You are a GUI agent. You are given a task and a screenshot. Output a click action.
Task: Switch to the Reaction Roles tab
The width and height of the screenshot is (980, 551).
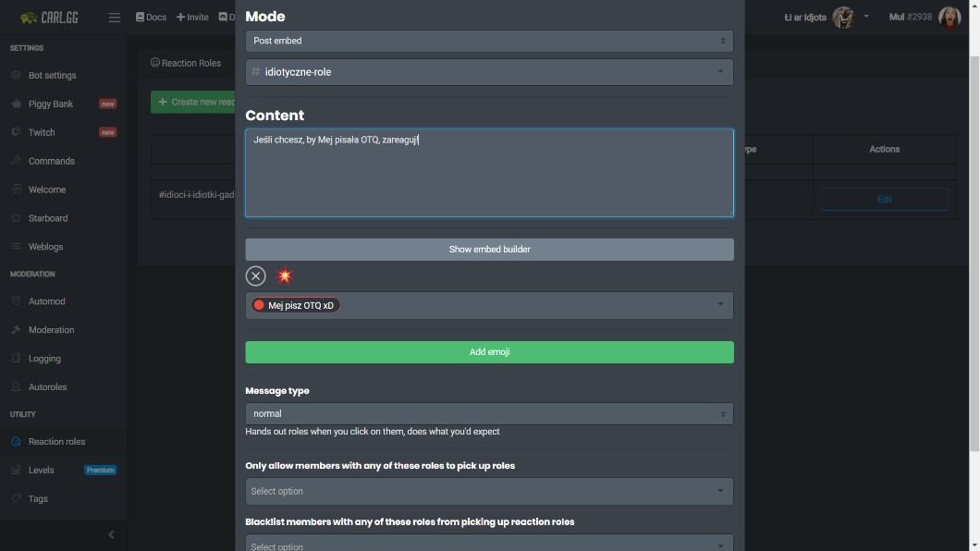[186, 64]
